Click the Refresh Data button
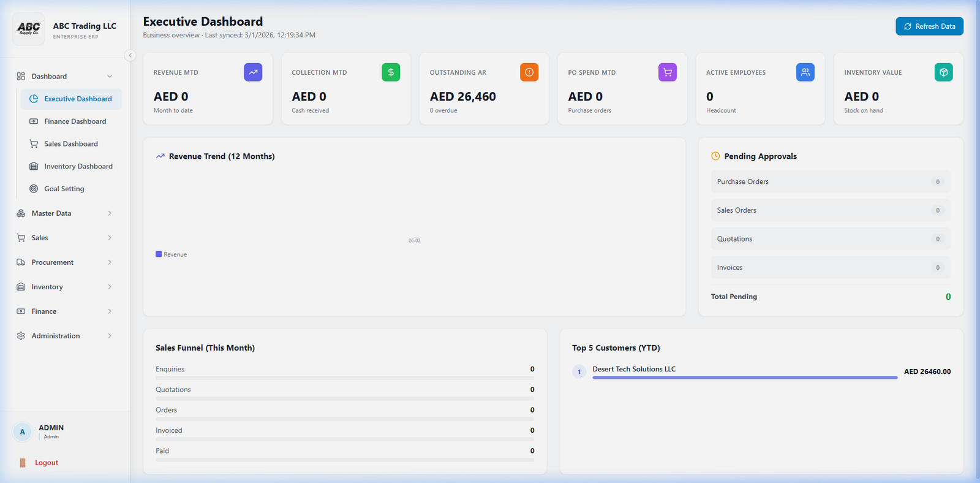The width and height of the screenshot is (980, 483). coord(929,26)
